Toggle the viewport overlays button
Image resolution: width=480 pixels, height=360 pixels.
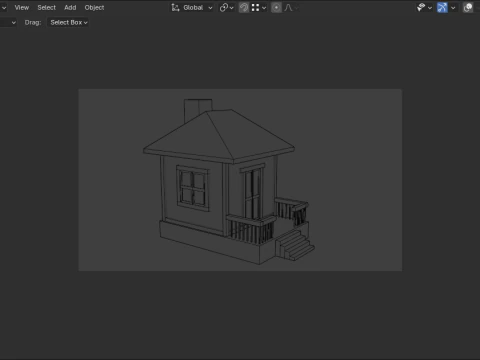point(468,7)
